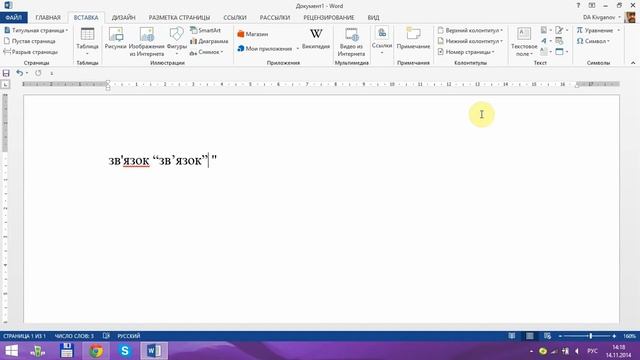This screenshot has width=640, height=360.
Task: Click the zoom out minus button
Action: 560,336
